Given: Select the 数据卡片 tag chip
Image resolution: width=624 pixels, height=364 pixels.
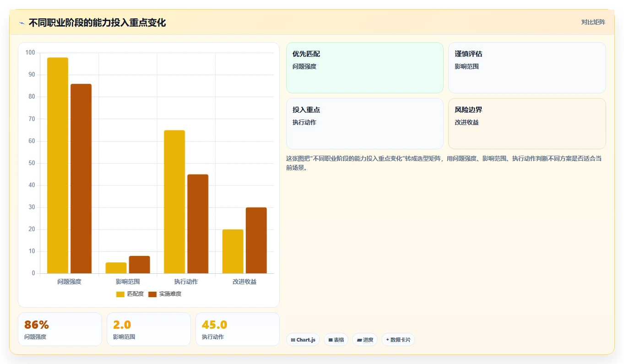Looking at the screenshot, I should click(398, 340).
